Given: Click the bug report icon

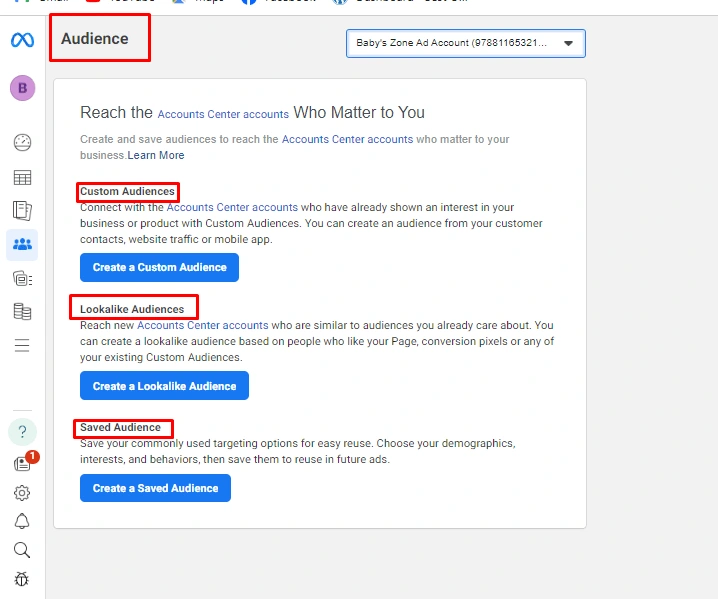Looking at the screenshot, I should [x=22, y=579].
